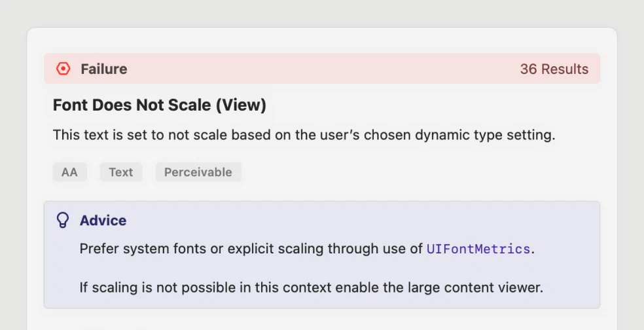Click the large content viewer advice line
644x330 pixels.
312,287
